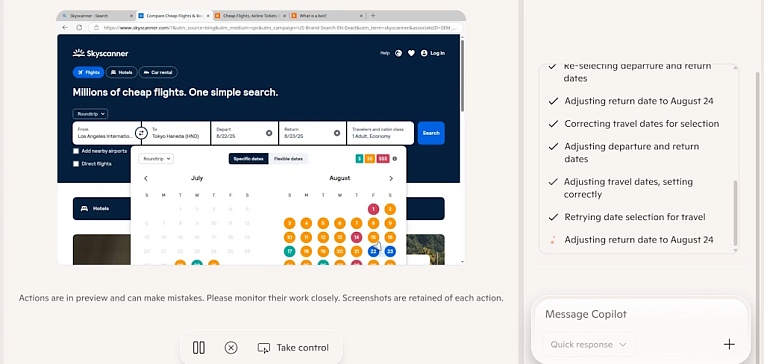Select the Flexible dates toggle

point(288,159)
